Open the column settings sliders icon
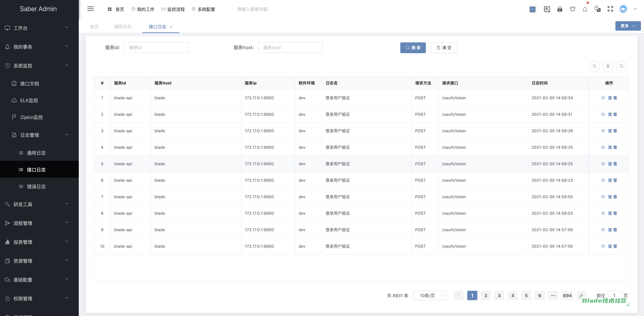Image resolution: width=644 pixels, height=316 pixels. tap(608, 66)
